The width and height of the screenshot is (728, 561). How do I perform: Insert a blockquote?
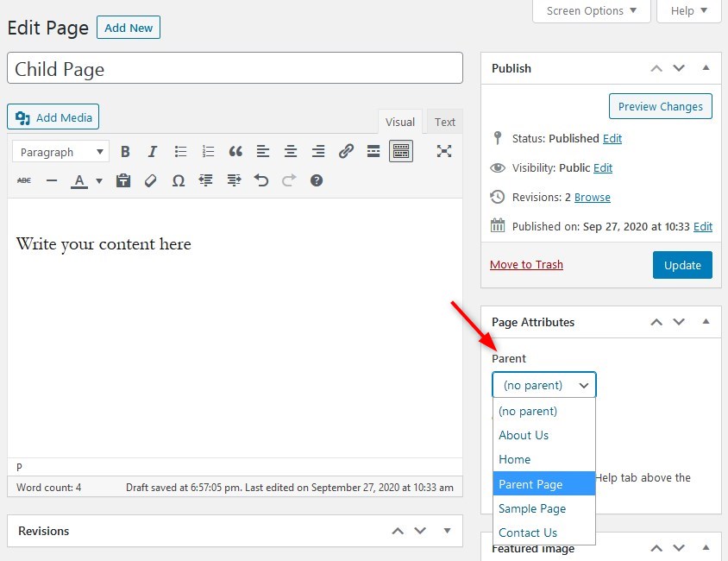235,151
